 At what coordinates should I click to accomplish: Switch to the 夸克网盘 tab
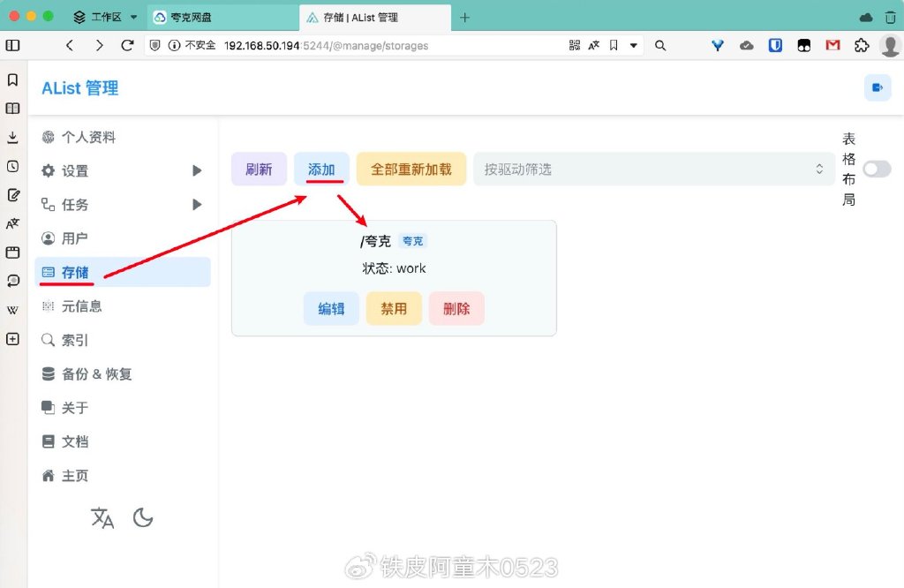pyautogui.click(x=223, y=18)
